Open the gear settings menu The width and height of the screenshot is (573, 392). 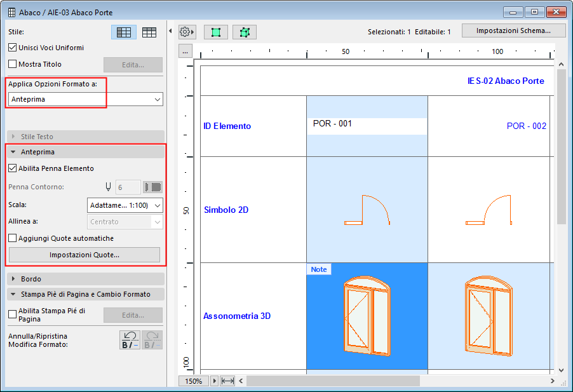pyautogui.click(x=187, y=32)
